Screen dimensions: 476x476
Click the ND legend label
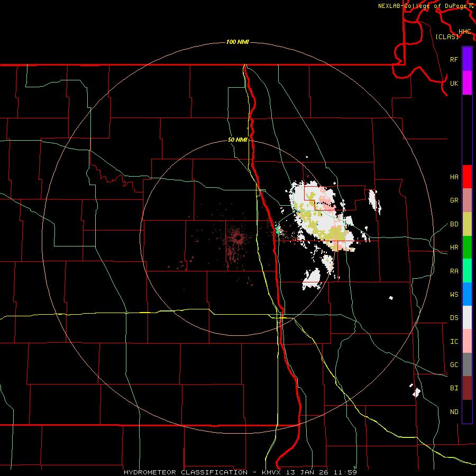click(454, 412)
